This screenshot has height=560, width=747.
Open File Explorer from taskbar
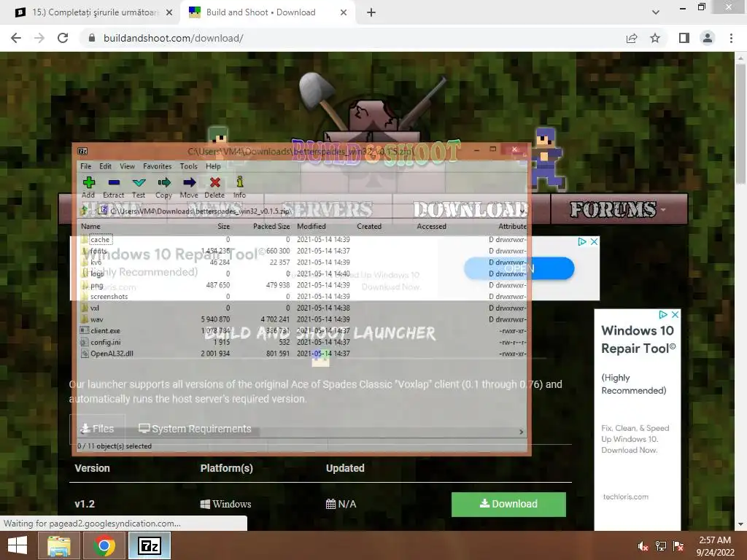(x=59, y=545)
